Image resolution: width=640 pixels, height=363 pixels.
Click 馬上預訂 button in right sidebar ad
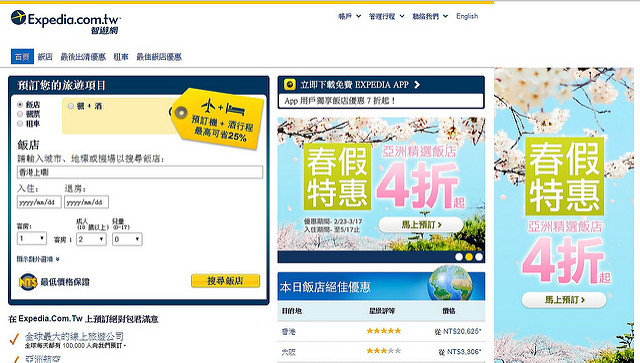[564, 300]
